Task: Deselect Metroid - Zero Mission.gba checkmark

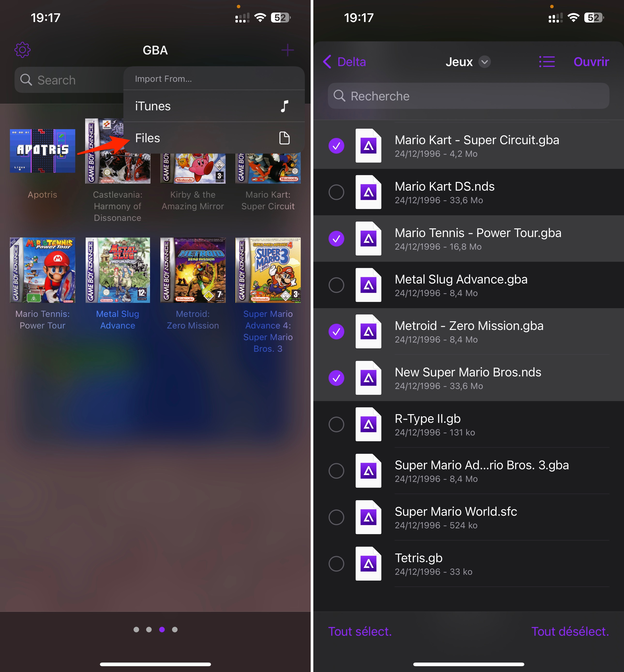Action: click(x=336, y=331)
